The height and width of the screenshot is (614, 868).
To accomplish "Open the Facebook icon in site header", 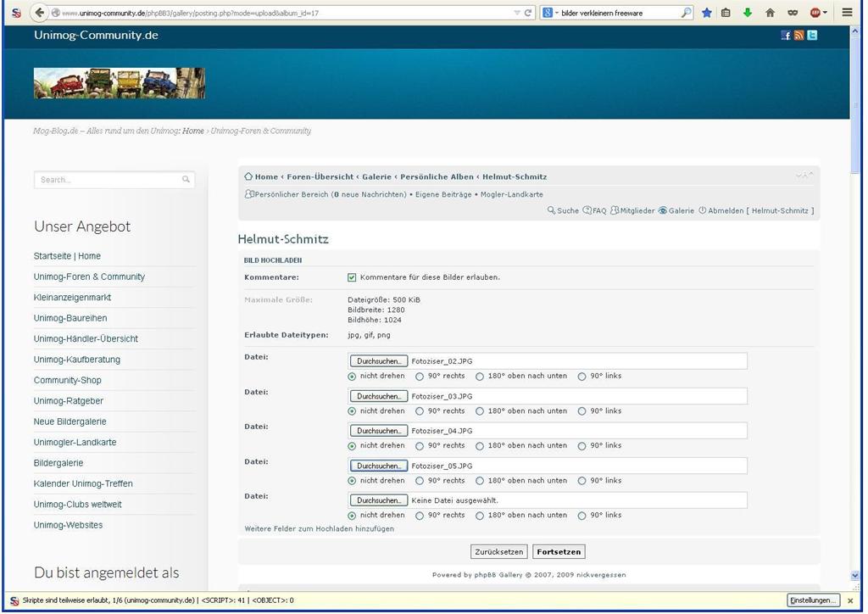I will click(786, 36).
